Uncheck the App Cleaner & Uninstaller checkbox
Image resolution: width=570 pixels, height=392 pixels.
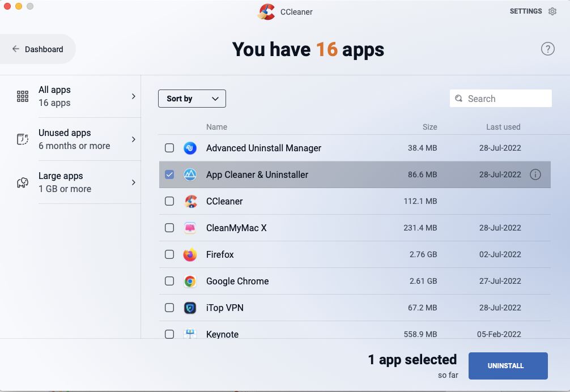(169, 174)
